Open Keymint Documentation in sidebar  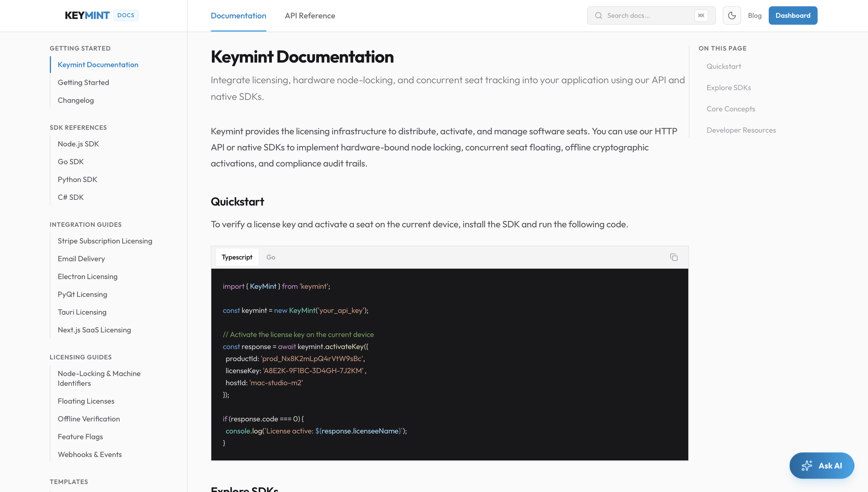[98, 65]
